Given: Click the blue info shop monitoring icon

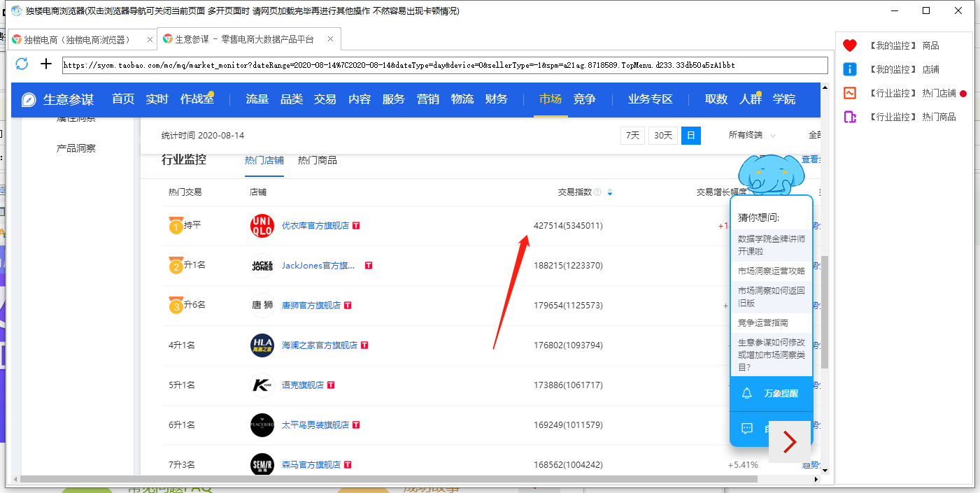Looking at the screenshot, I should click(850, 69).
